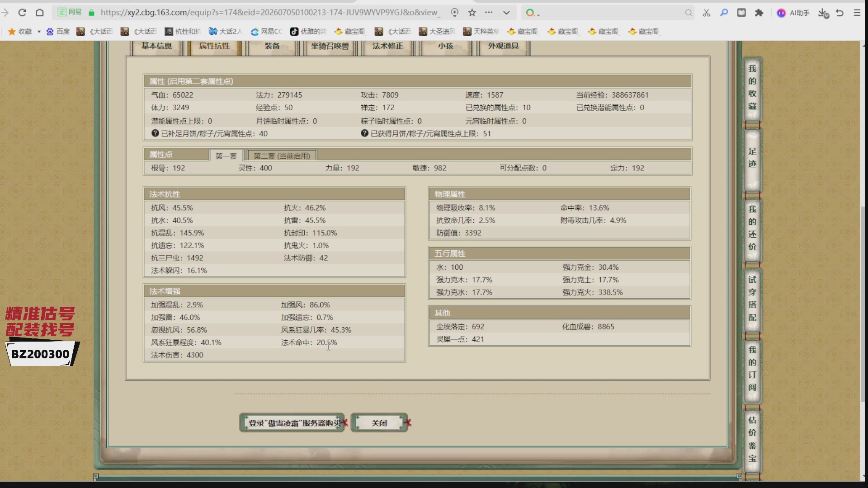868x488 pixels.
Task: Open the search engine selector icon
Action: click(532, 13)
